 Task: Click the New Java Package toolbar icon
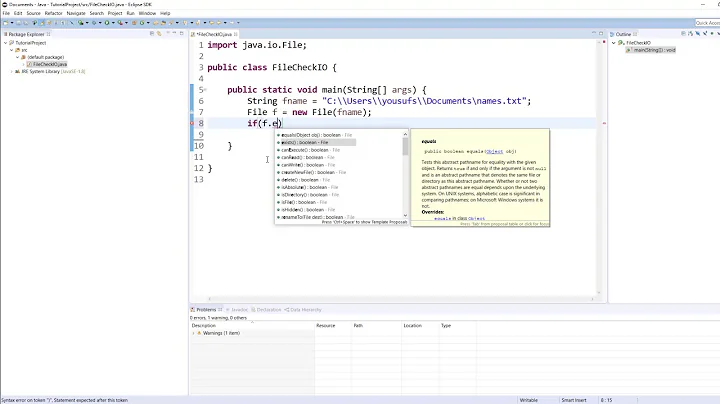point(134,22)
